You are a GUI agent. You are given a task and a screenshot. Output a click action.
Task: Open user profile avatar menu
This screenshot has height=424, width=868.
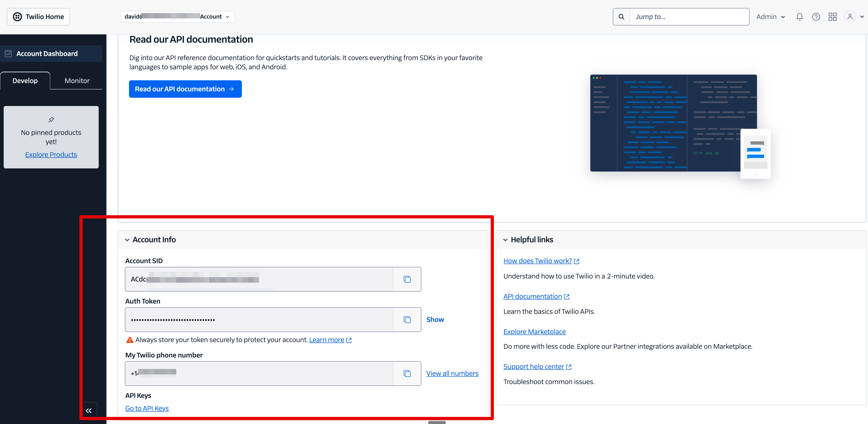click(x=850, y=17)
